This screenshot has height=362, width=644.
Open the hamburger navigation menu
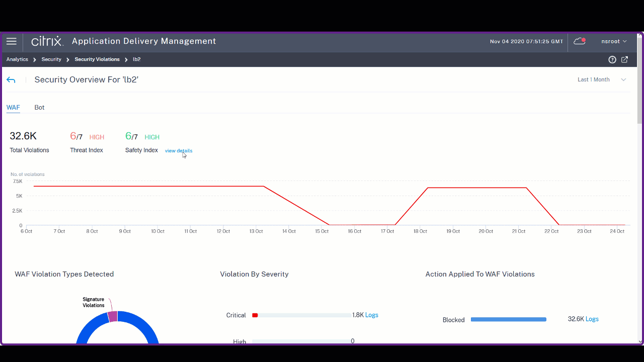(x=12, y=41)
